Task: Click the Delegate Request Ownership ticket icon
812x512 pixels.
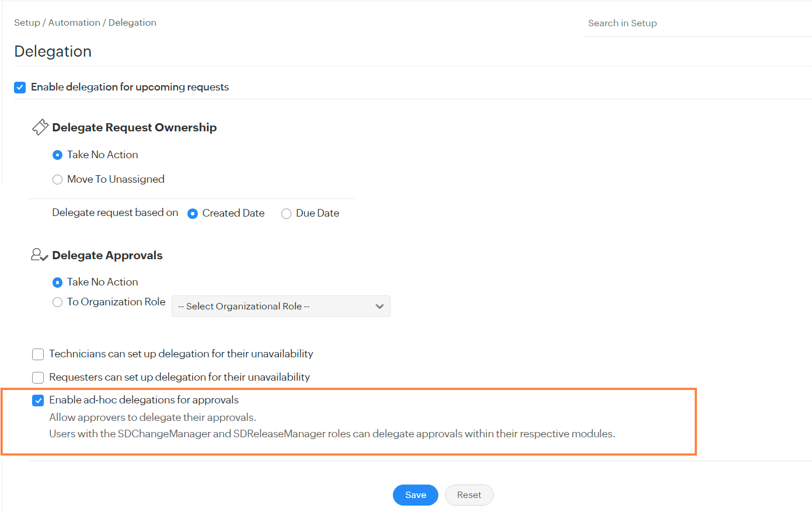Action: 40,127
